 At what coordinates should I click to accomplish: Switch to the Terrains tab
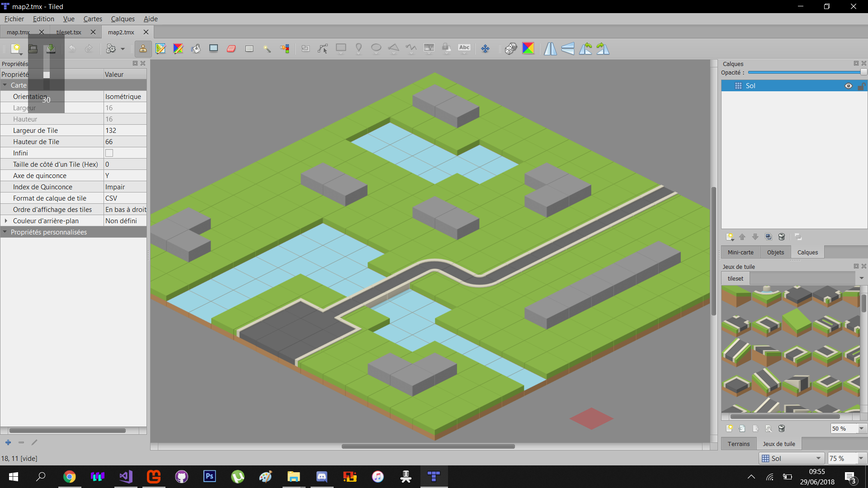pyautogui.click(x=739, y=444)
